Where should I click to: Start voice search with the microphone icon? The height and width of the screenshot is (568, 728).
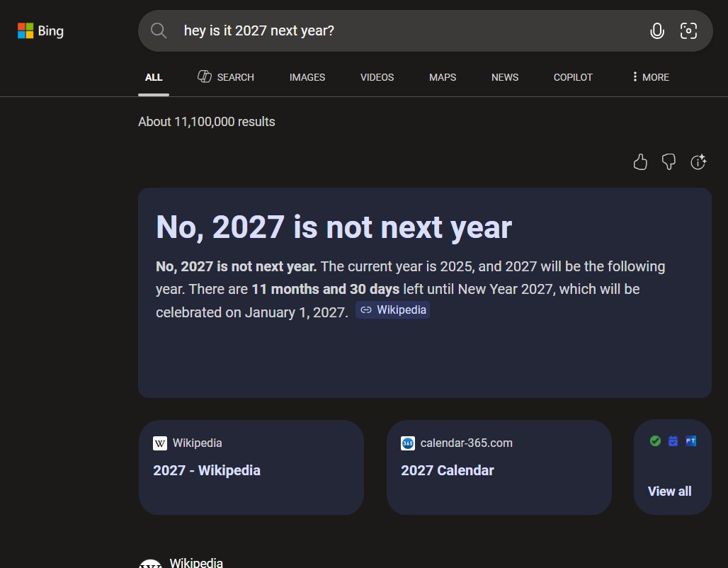point(657,30)
